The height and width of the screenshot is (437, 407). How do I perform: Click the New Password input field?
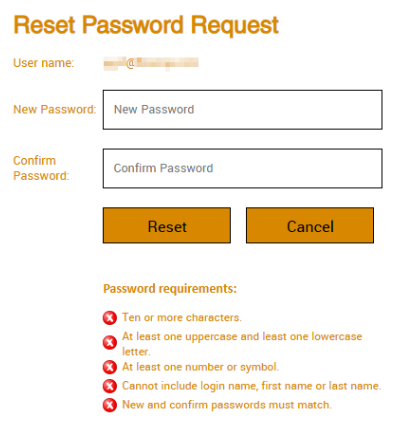point(242,110)
